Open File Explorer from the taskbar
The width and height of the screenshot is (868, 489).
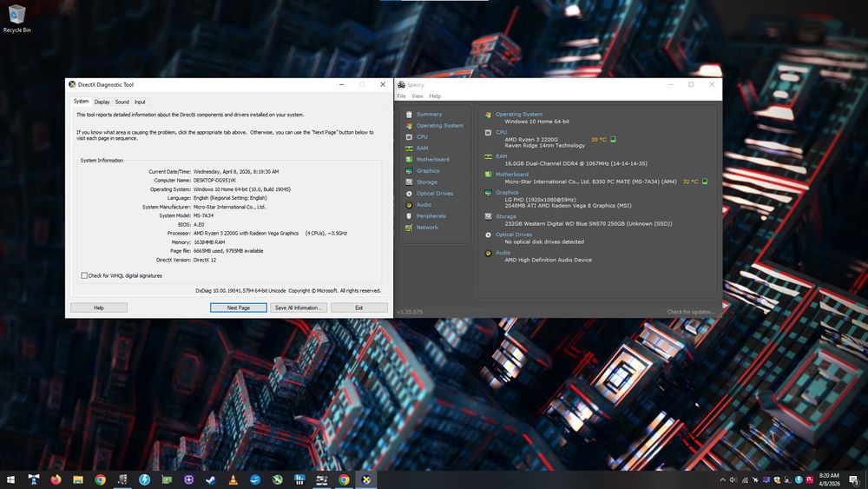pos(78,479)
